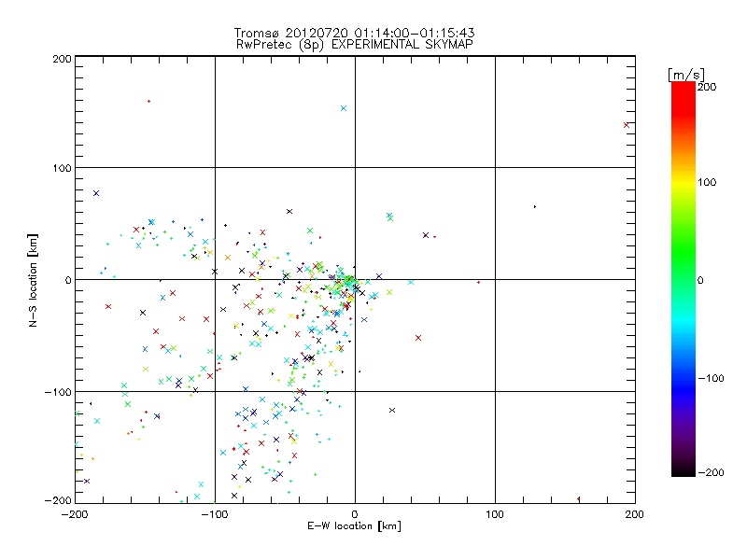This screenshot has width=747, height=560.
Task: Click the yellow band near 100 on colorbar
Action: 684,182
